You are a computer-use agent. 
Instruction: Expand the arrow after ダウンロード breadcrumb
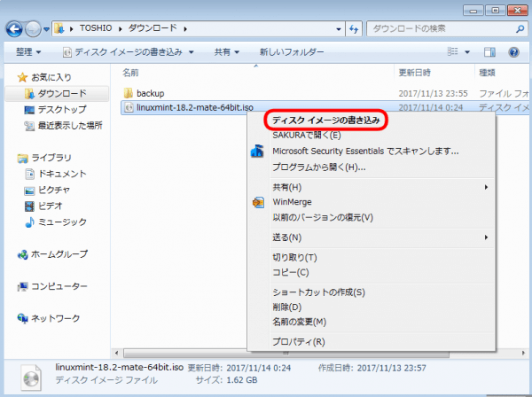coord(185,29)
